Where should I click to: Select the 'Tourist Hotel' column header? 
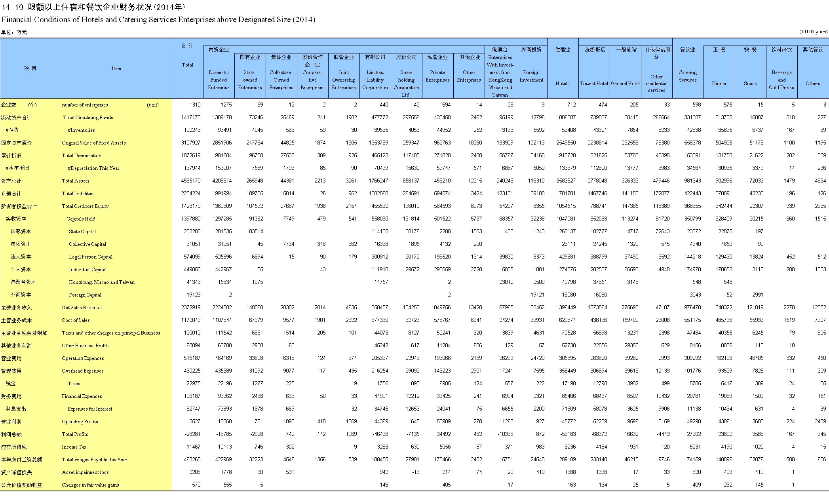tap(594, 84)
